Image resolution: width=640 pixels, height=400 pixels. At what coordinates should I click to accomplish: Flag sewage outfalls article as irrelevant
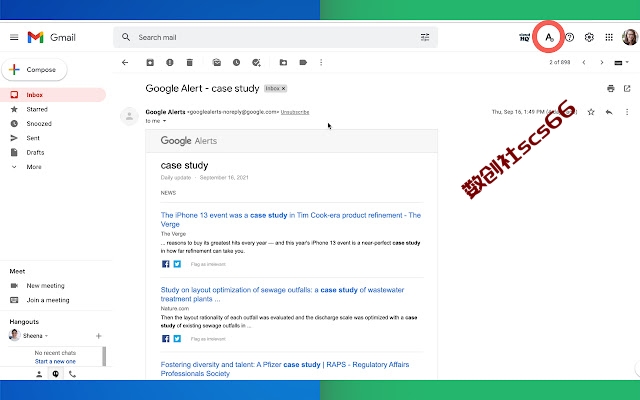coord(208,339)
